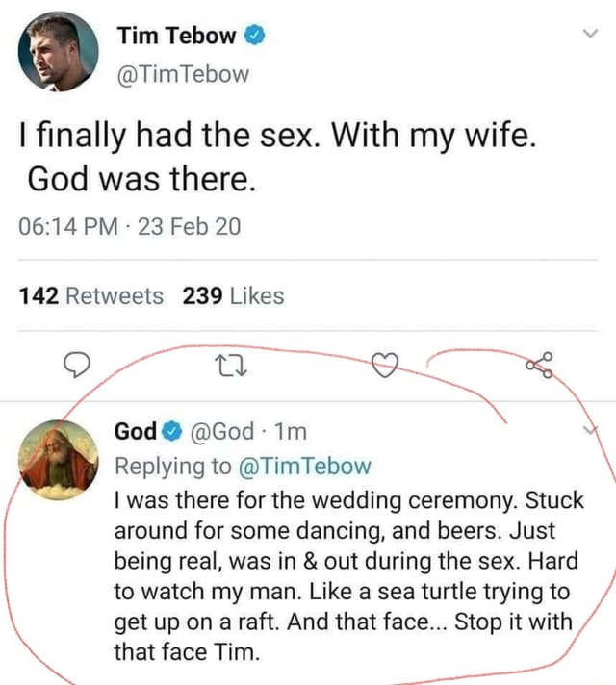The image size is (616, 685).
Task: Open the share icon on tweet
Action: point(539,365)
